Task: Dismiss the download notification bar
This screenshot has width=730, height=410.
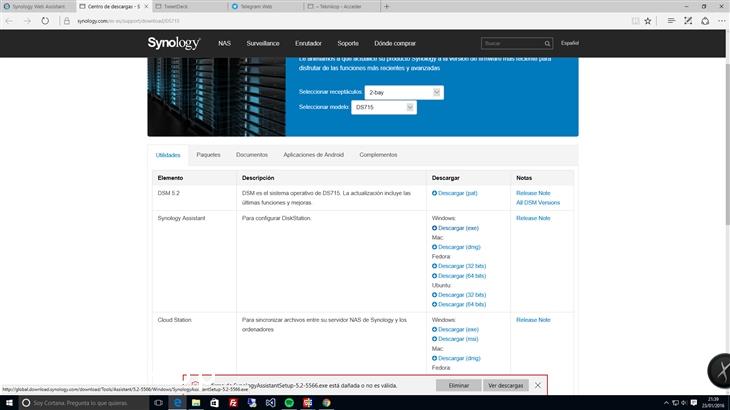Action: (538, 385)
